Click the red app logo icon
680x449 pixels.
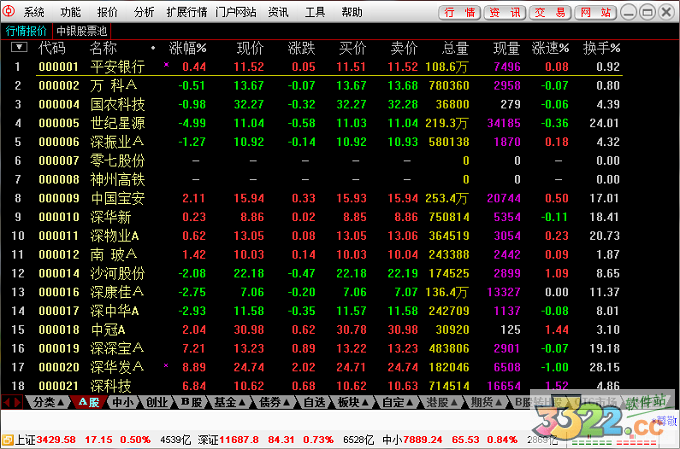point(9,12)
